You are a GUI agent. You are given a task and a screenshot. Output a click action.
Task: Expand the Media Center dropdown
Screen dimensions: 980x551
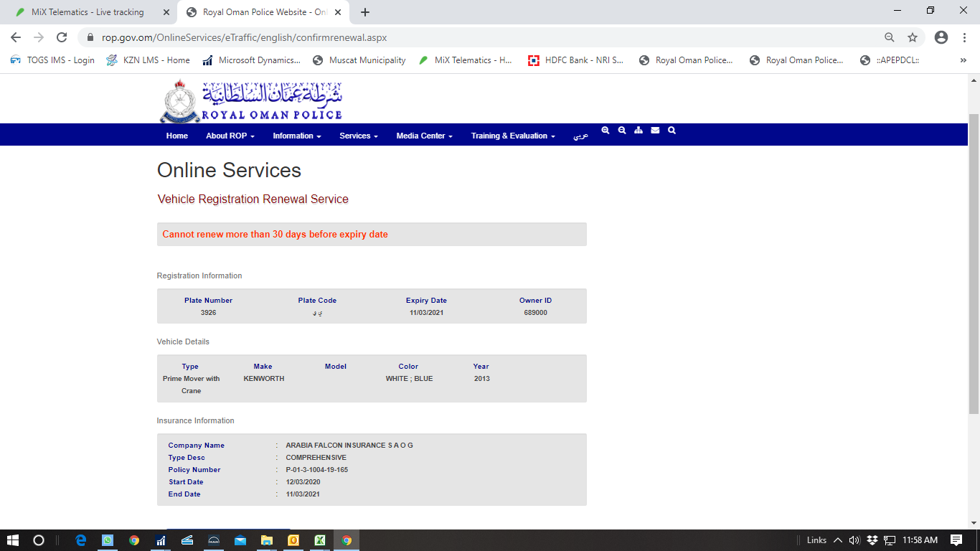pos(424,136)
